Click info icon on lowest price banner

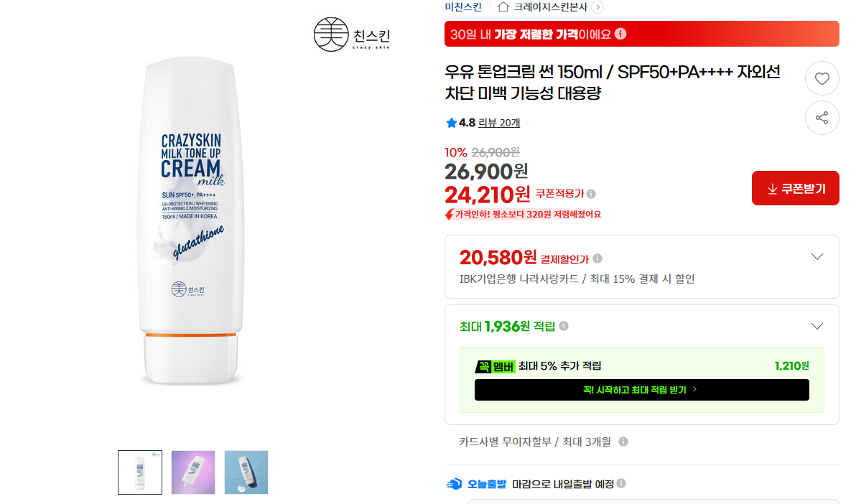click(x=620, y=34)
